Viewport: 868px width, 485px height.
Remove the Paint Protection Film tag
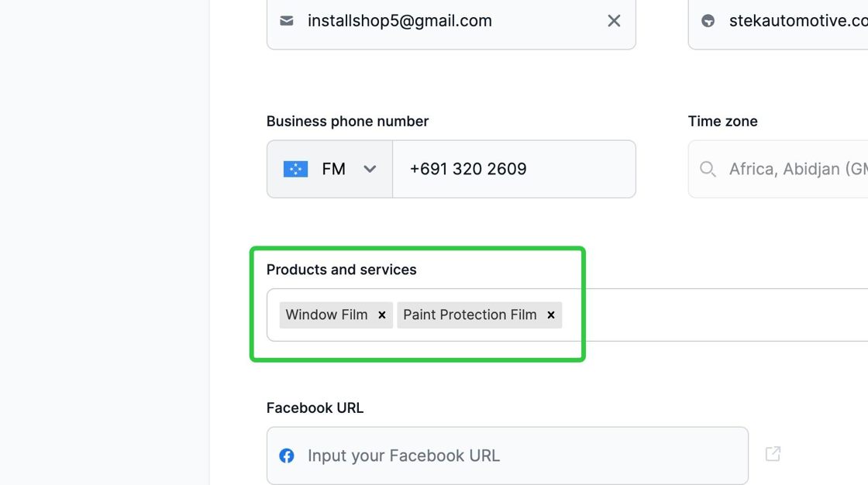(551, 315)
